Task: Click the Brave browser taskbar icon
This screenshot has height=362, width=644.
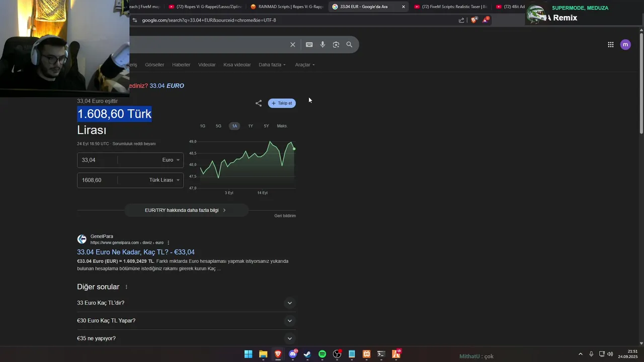Action: pos(278,354)
